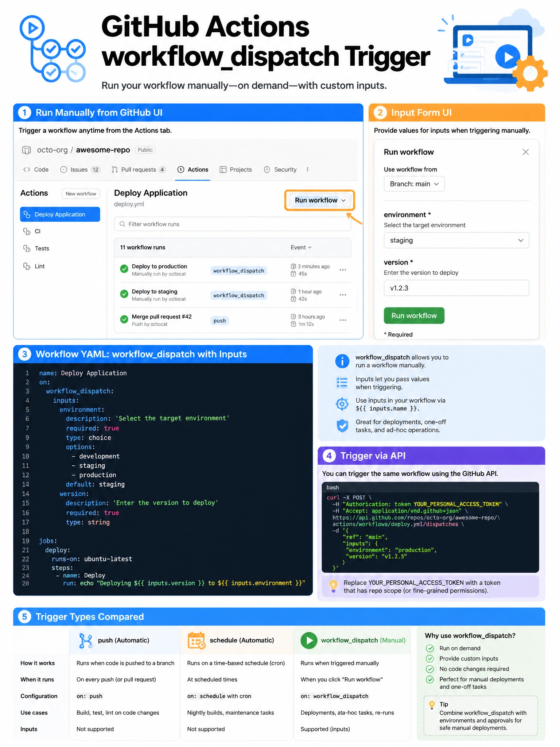Select the Lint workflow in sidebar
This screenshot has width=560, height=747.
pos(39,266)
